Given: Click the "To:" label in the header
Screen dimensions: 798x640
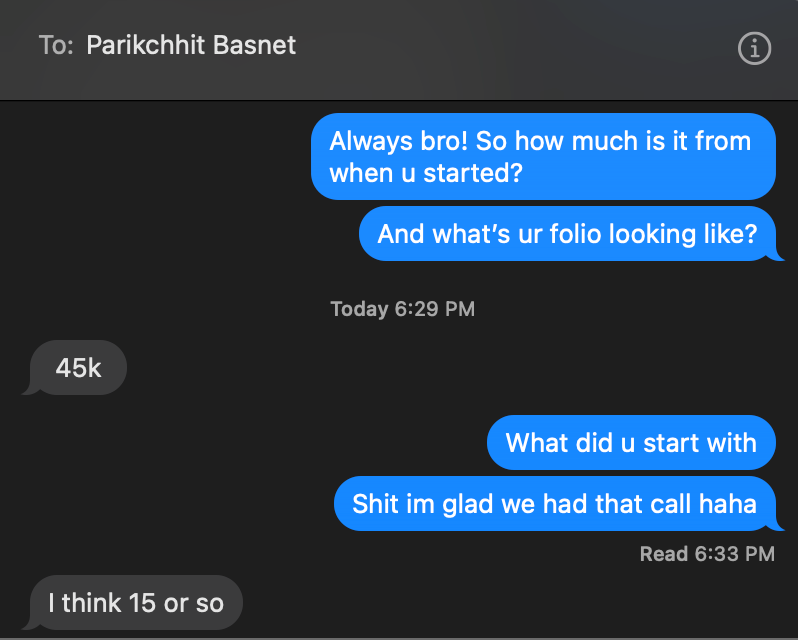Looking at the screenshot, I should pyautogui.click(x=56, y=45).
